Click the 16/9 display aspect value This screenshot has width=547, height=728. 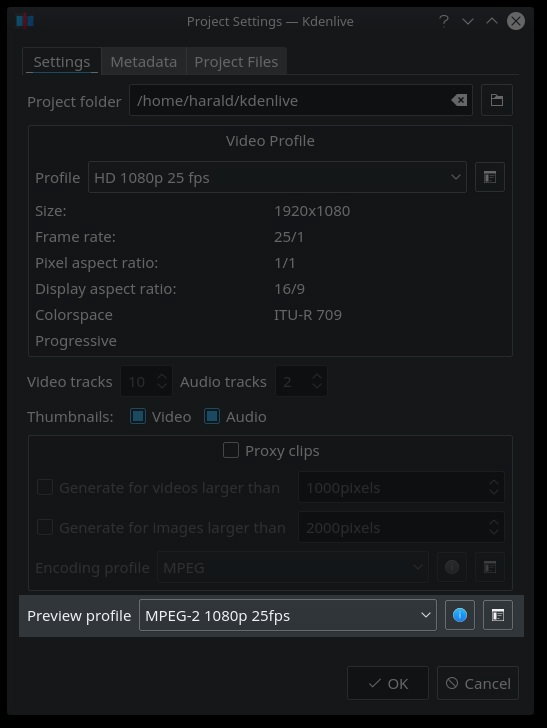tap(289, 289)
